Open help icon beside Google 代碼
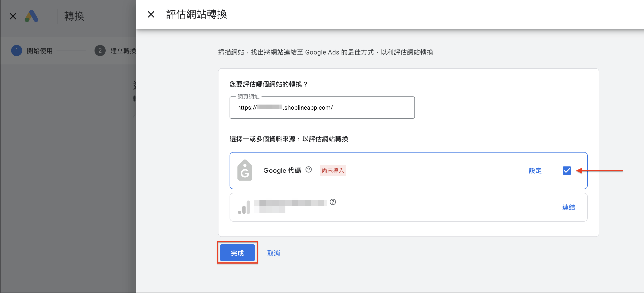Image resolution: width=644 pixels, height=293 pixels. tap(309, 170)
